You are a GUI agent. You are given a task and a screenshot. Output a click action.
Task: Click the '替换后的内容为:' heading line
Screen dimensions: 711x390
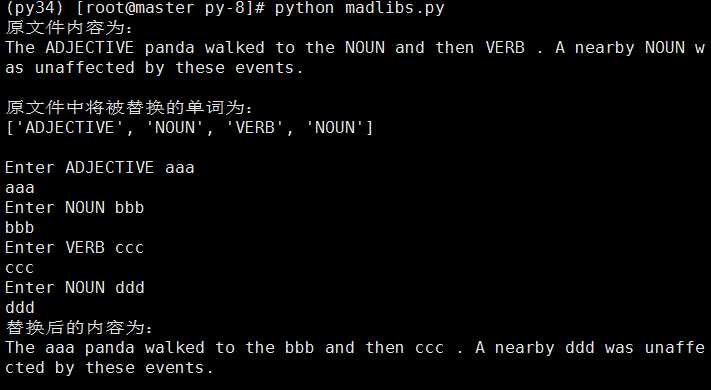click(79, 327)
